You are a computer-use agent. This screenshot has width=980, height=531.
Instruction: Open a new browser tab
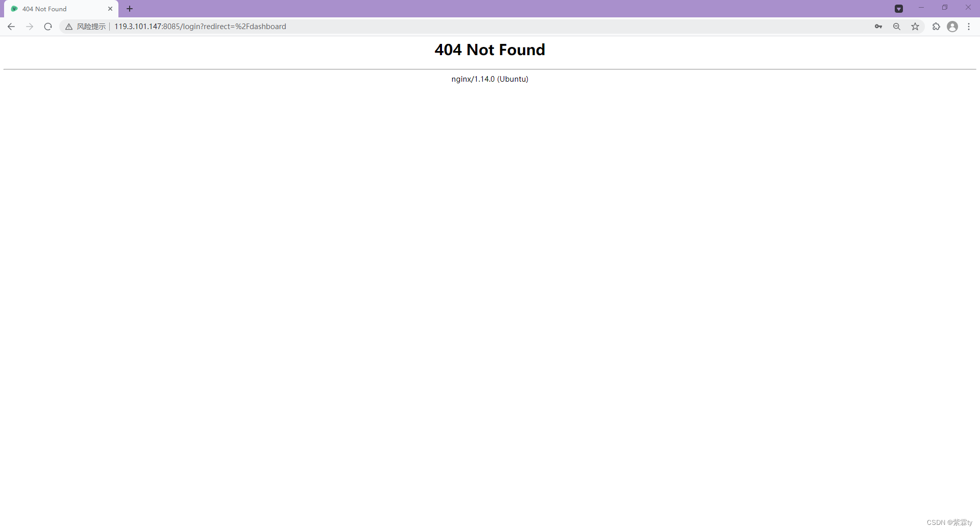(x=130, y=9)
